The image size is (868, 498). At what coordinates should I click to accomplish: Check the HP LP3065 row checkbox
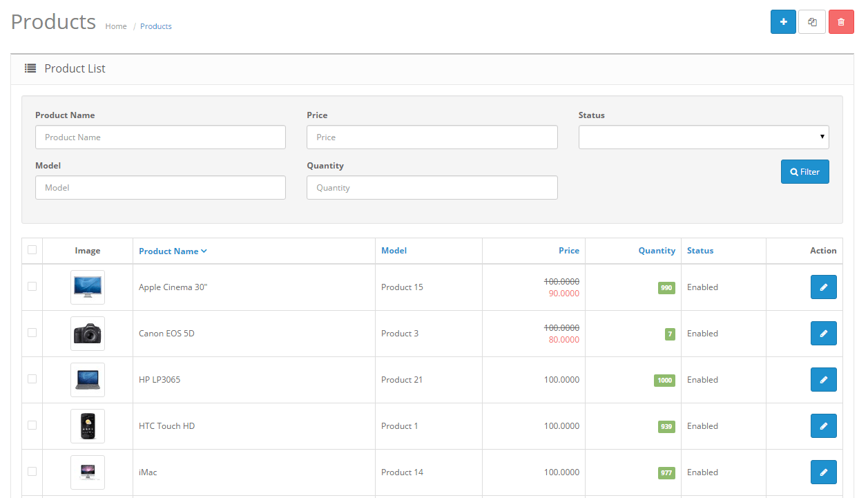(x=32, y=379)
